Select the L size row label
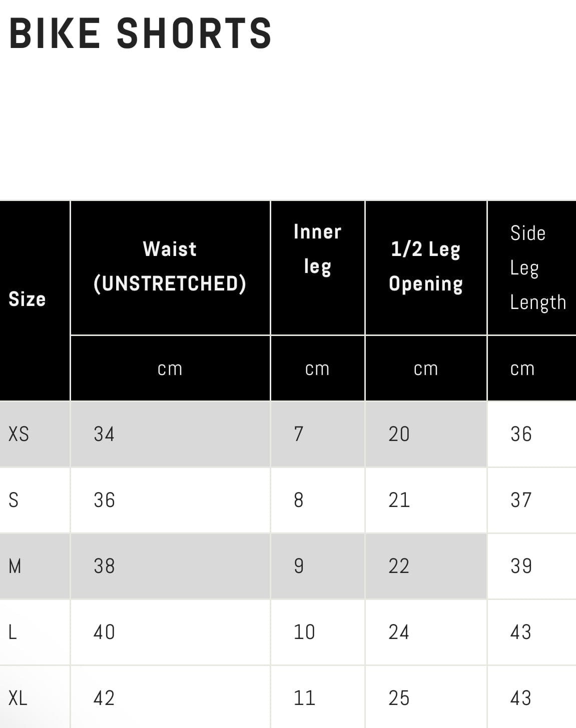 [13, 632]
